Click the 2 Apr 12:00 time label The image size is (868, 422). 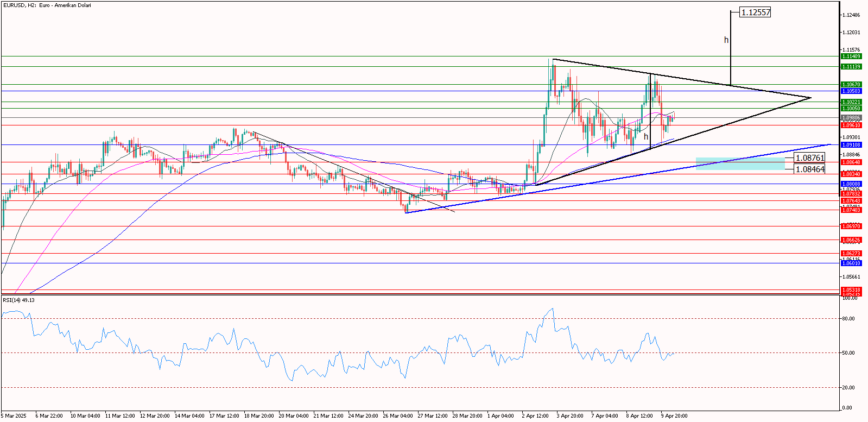[x=536, y=416]
